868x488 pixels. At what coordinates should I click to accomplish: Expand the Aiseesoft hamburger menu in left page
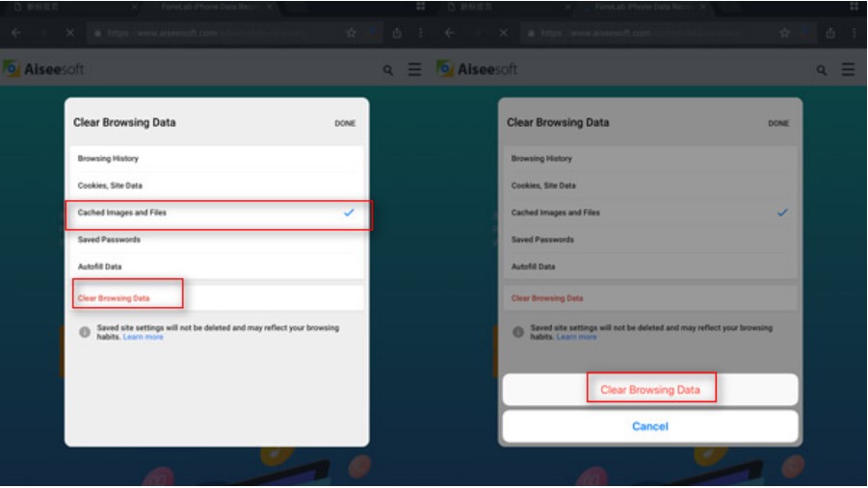click(414, 70)
